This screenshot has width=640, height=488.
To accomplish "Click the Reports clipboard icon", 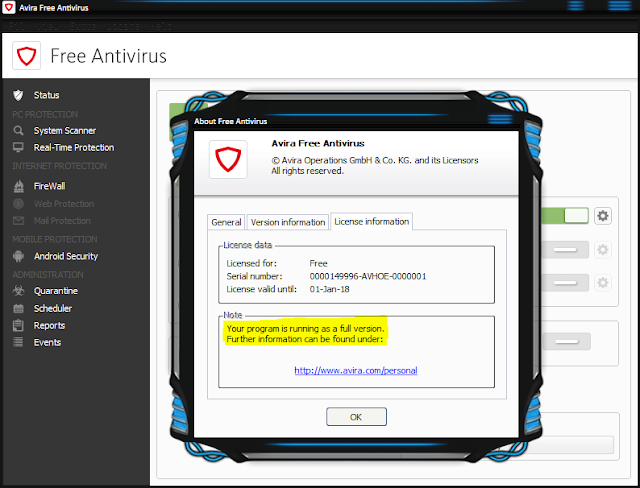I will 18,325.
